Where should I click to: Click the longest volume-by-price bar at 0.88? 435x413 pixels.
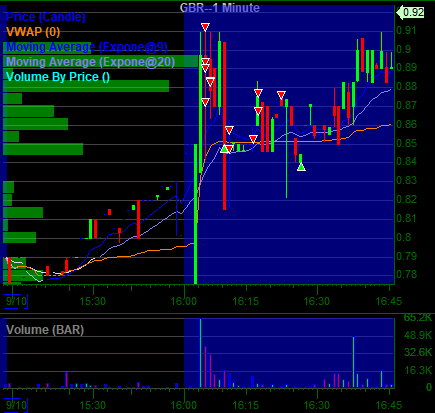tap(86, 86)
